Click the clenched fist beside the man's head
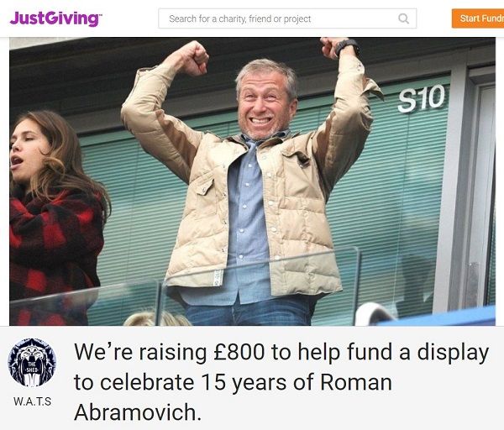 click(193, 58)
